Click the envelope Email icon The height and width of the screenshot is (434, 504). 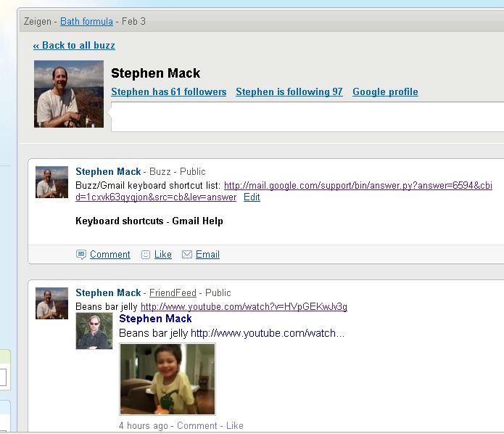[x=187, y=255]
